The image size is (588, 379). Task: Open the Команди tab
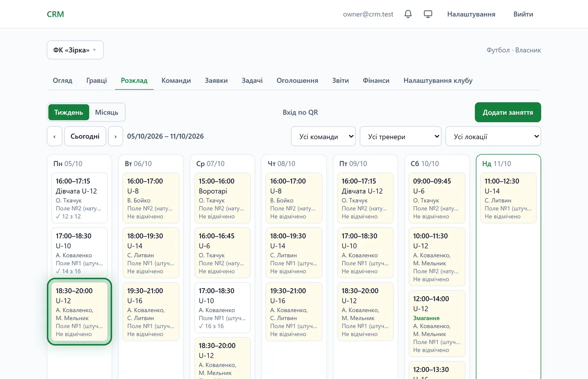(176, 80)
